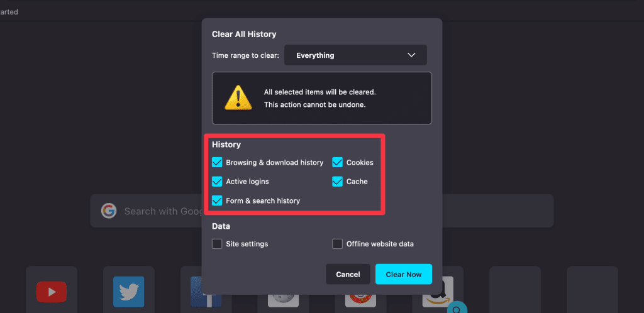Toggle the Cookies checkbox
The image size is (644, 313).
pyautogui.click(x=337, y=162)
